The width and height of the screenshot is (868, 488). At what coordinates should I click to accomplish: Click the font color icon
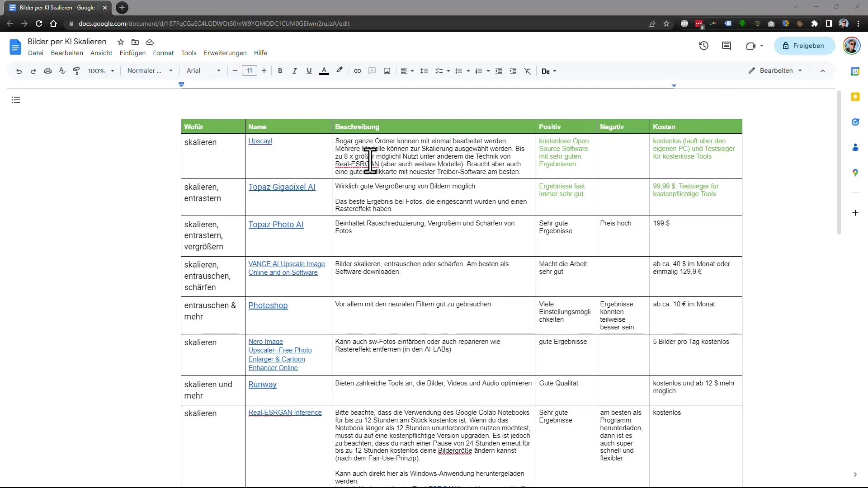324,71
